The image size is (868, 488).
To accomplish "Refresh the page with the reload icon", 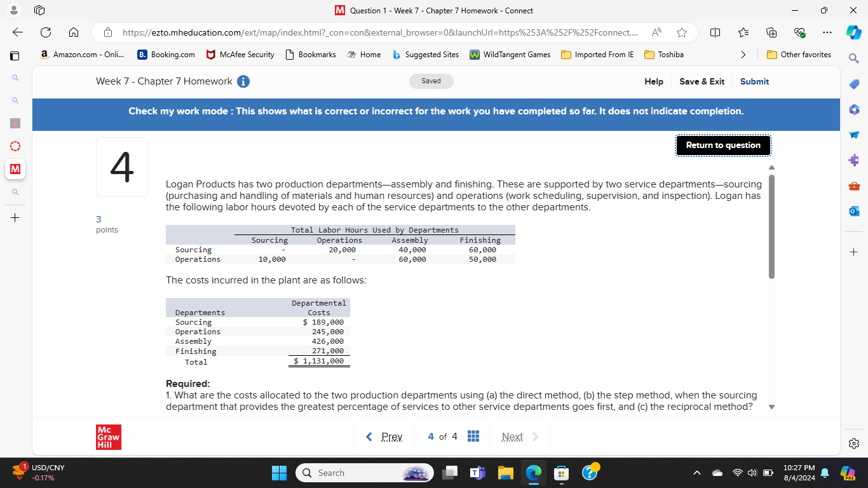I will point(44,32).
